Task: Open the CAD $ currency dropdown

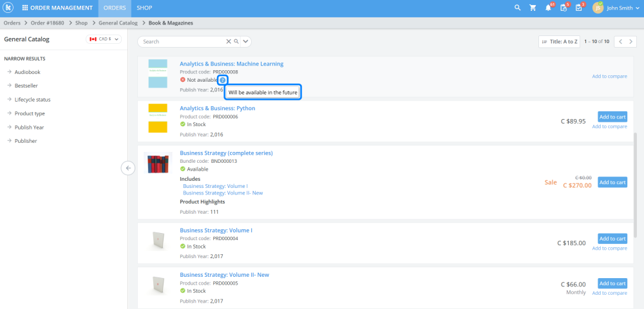Action: point(104,39)
